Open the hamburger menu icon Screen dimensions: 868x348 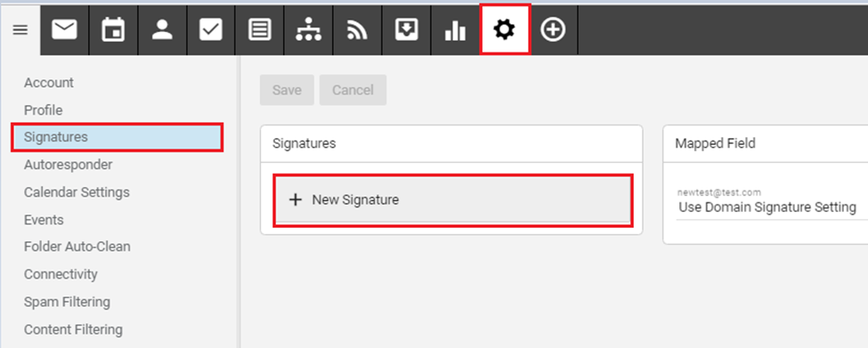click(20, 30)
